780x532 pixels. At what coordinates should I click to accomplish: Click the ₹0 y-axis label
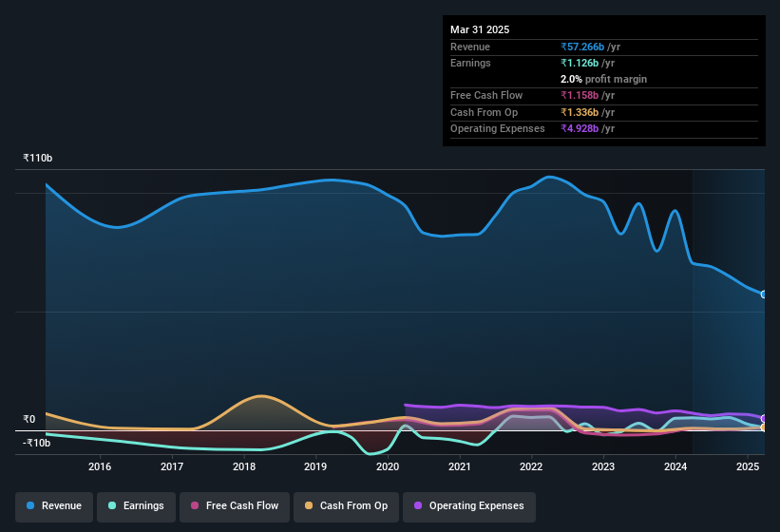coord(29,419)
